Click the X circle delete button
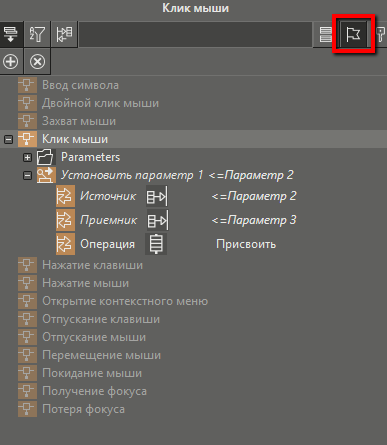 (x=37, y=62)
